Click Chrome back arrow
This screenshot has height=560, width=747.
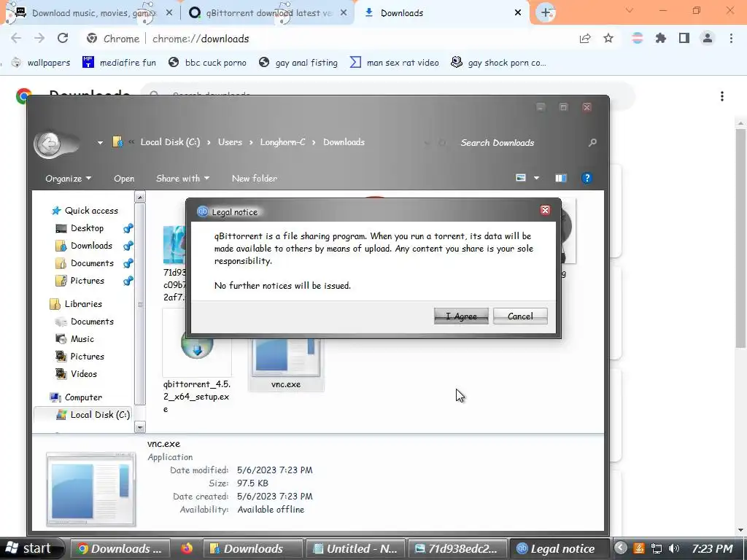point(16,38)
